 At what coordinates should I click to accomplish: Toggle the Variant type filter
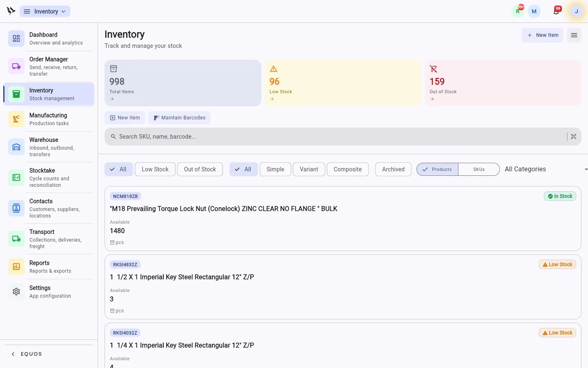[309, 169]
